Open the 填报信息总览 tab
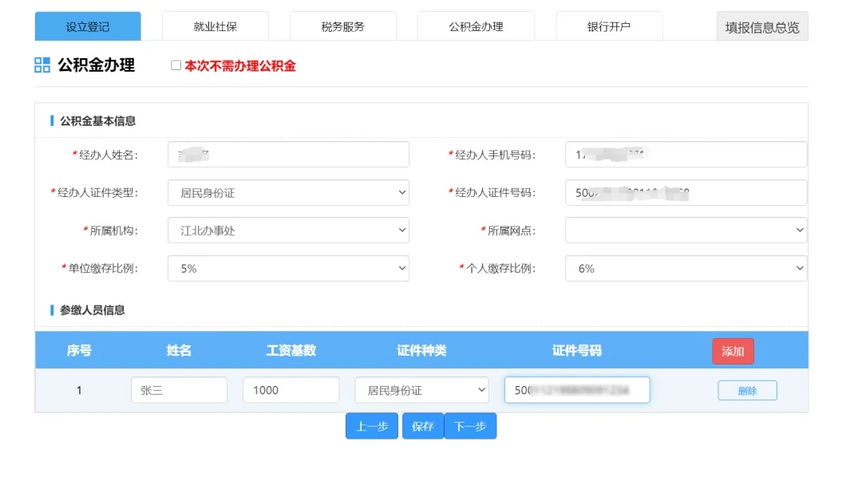 [761, 26]
